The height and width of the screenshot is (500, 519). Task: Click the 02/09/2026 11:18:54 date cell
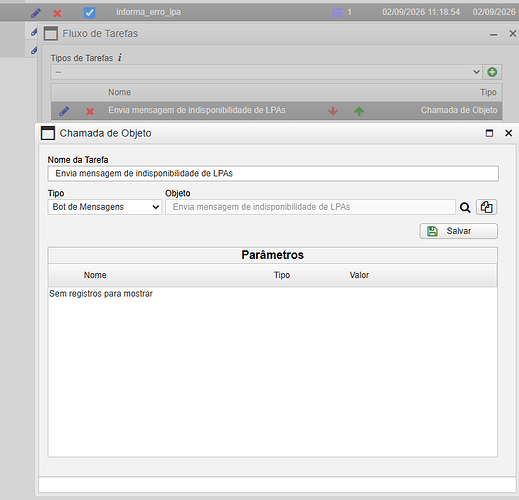point(421,12)
